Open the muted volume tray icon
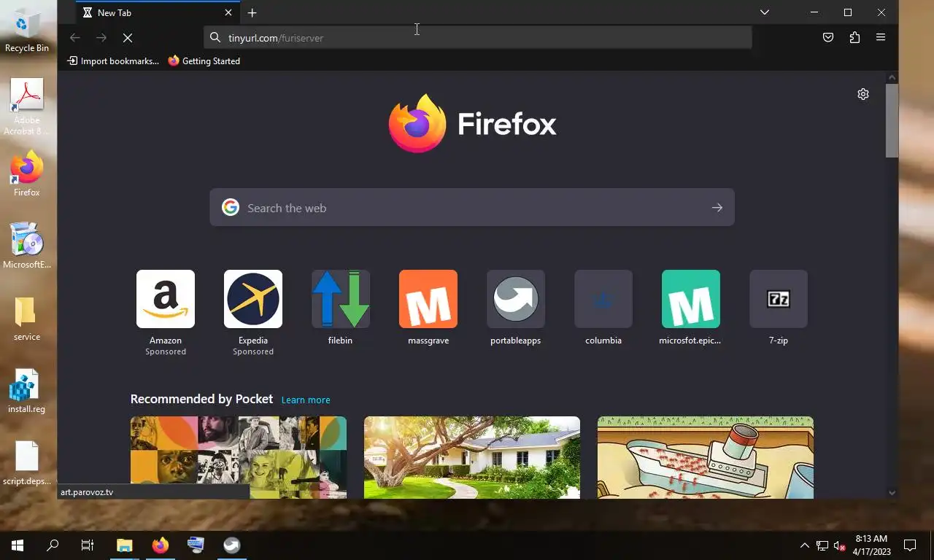 click(840, 545)
